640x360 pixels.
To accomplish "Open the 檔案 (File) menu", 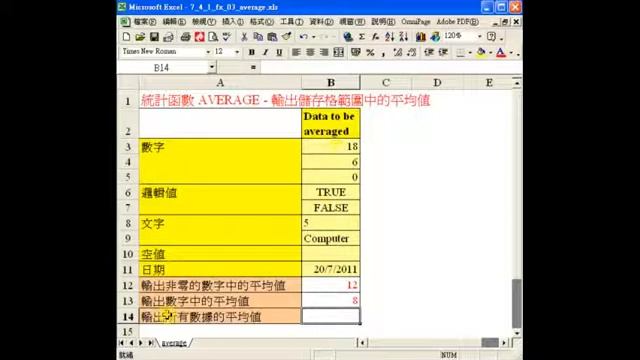I will point(144,22).
